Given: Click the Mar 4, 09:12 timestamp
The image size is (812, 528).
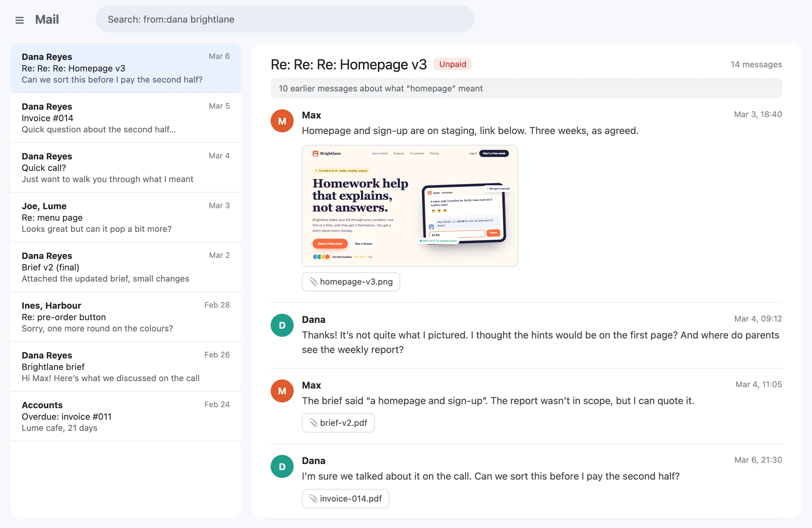Looking at the screenshot, I should pyautogui.click(x=758, y=319).
